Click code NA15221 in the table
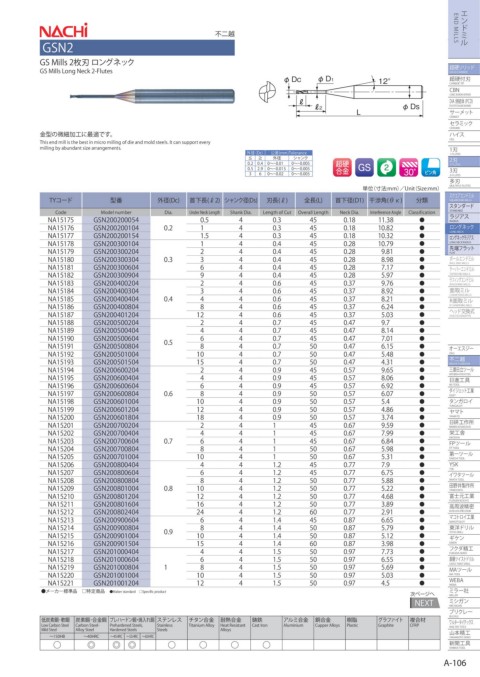Viewport: 480px width, 677px height. point(60,583)
